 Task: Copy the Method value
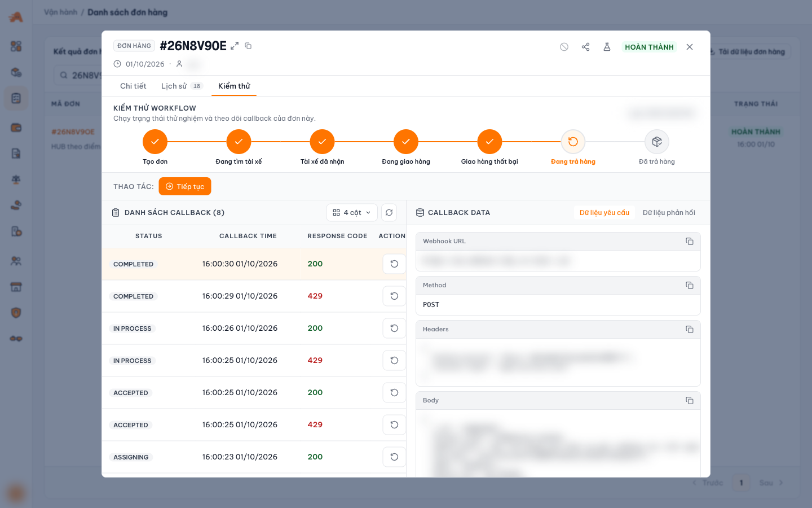point(689,286)
